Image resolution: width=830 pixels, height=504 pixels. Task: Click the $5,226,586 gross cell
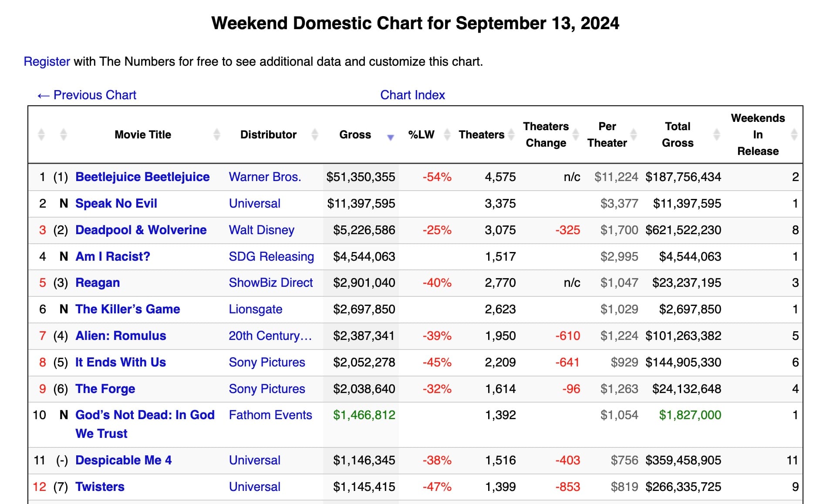pyautogui.click(x=364, y=230)
